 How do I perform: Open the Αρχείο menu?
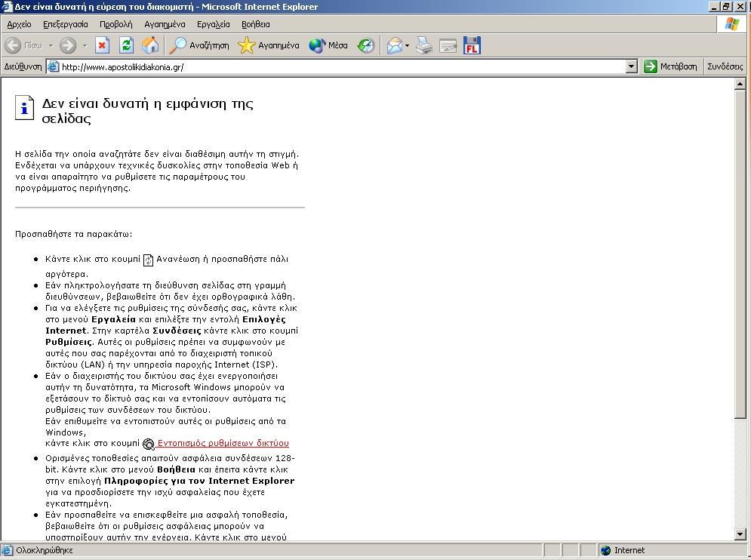tap(19, 24)
